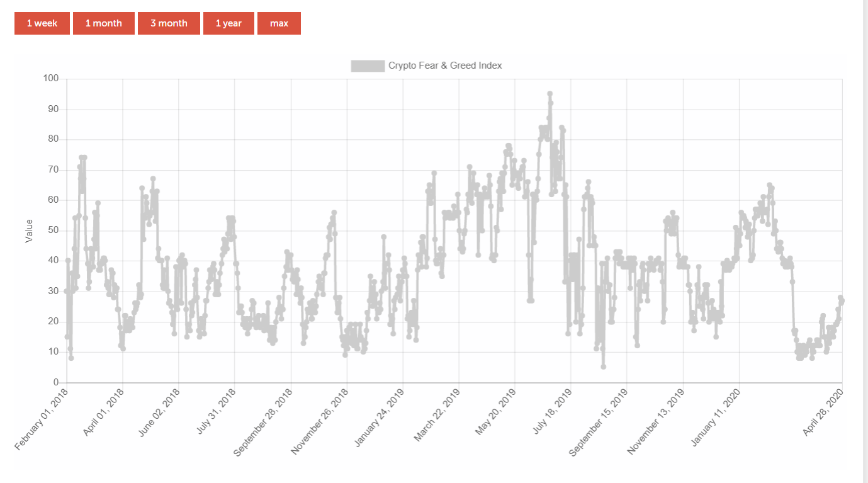
Task: Click the 'January 24, 2019' date label
Action: point(378,418)
